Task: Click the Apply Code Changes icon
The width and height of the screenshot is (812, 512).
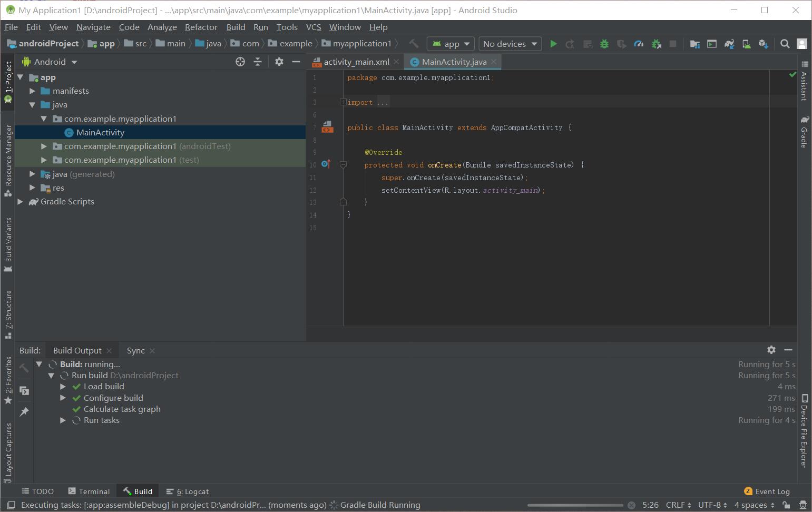Action: (588, 44)
